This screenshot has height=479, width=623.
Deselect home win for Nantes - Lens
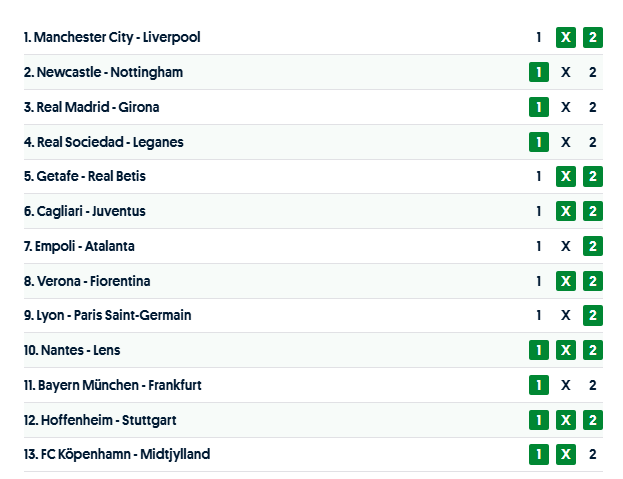point(539,350)
